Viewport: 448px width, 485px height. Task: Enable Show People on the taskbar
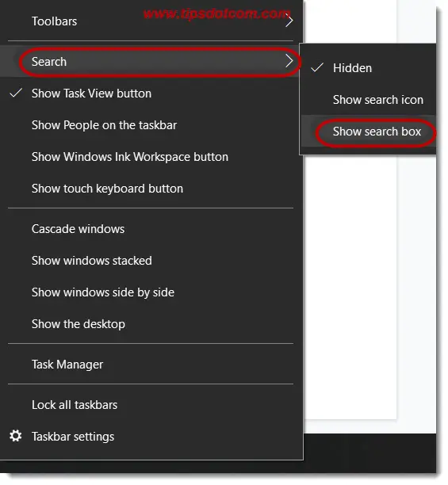click(151, 125)
